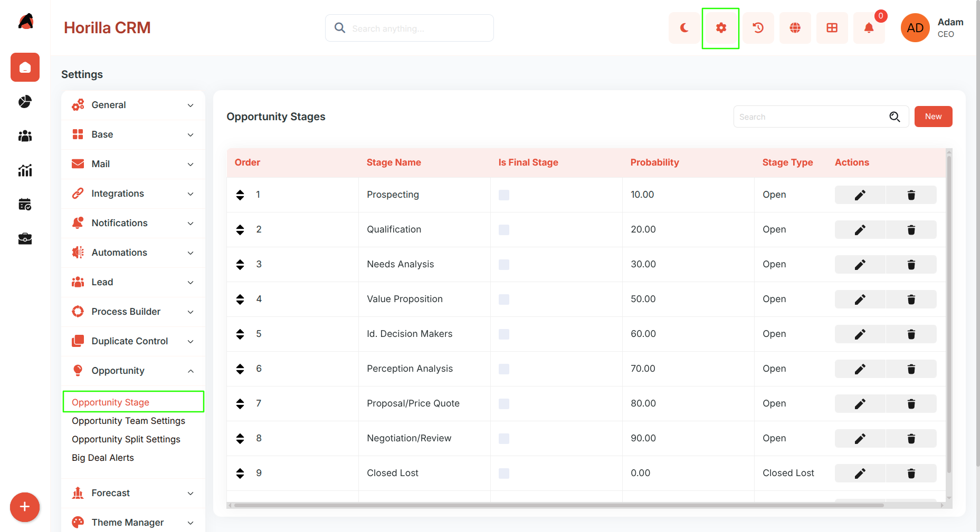Click the red plus quick-create button
Screen dimensions: 980x532
tap(25, 507)
